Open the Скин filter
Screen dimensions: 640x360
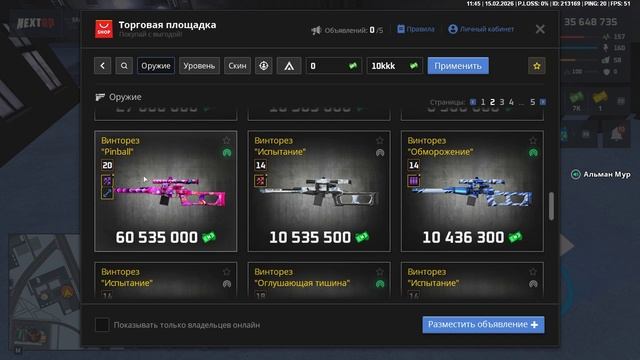237,66
